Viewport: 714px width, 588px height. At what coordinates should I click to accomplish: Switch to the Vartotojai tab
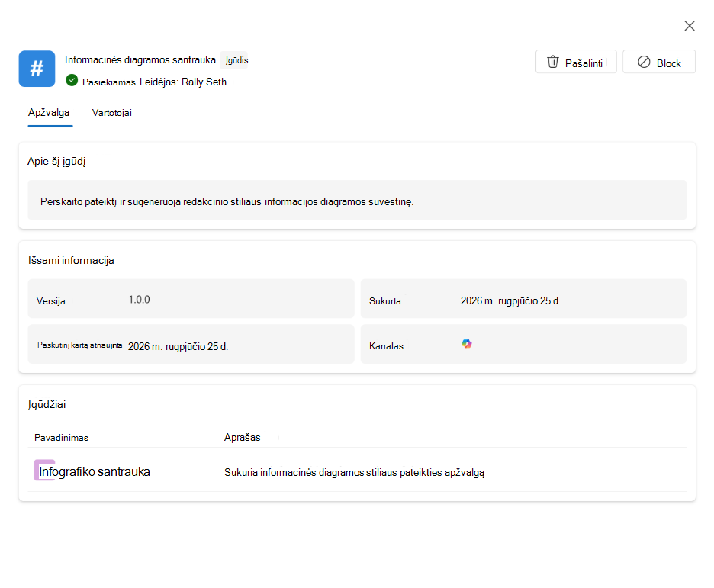pos(112,113)
